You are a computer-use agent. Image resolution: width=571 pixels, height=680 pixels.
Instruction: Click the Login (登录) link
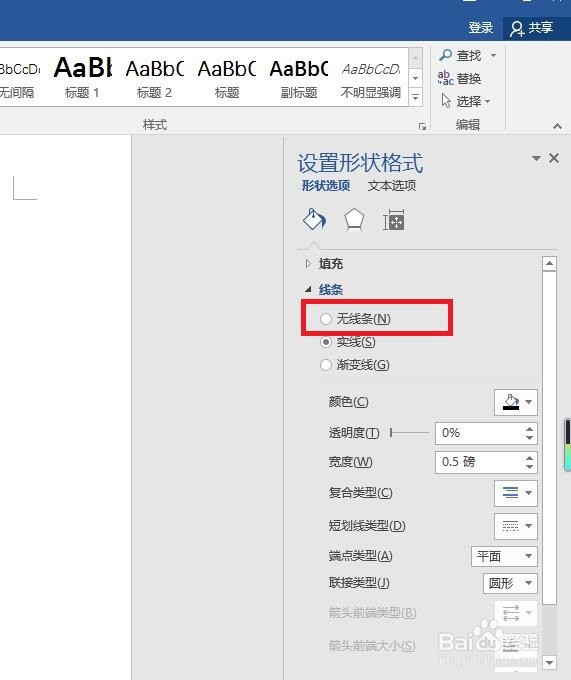click(480, 28)
